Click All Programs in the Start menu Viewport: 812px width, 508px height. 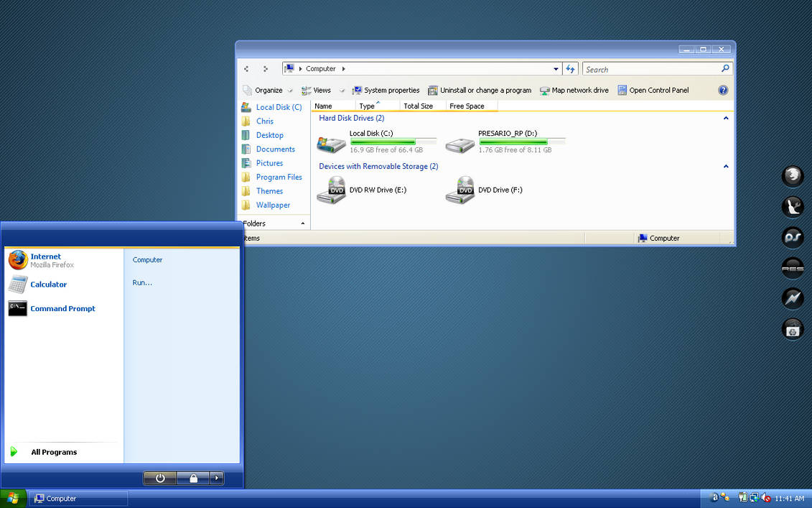[x=54, y=452]
